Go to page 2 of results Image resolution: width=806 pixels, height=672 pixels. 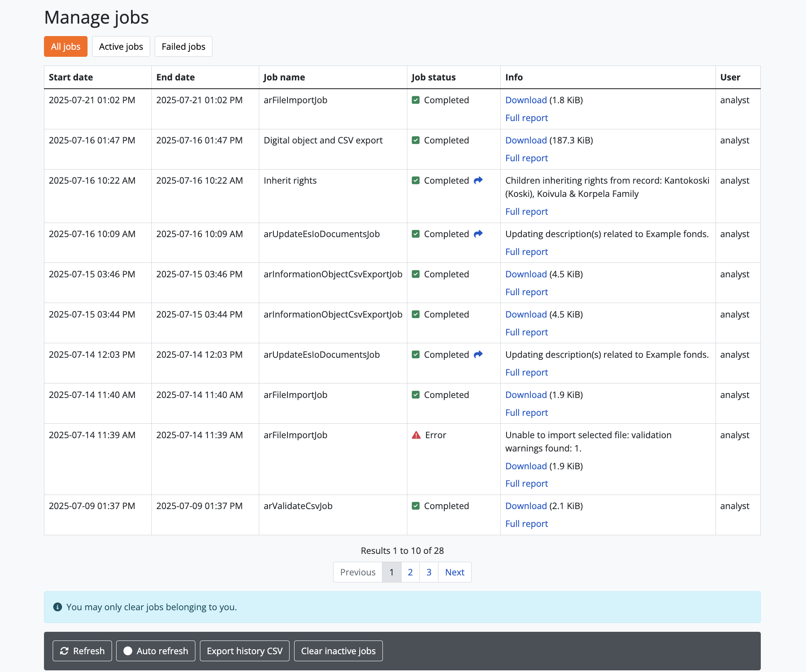point(410,572)
